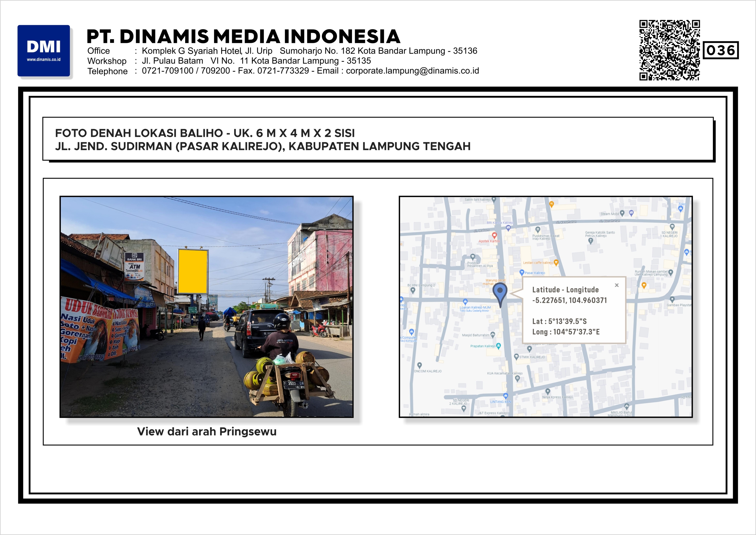Click the Apotek Kartini red pharmacy pin
Image resolution: width=756 pixels, height=535 pixels.
click(494, 235)
